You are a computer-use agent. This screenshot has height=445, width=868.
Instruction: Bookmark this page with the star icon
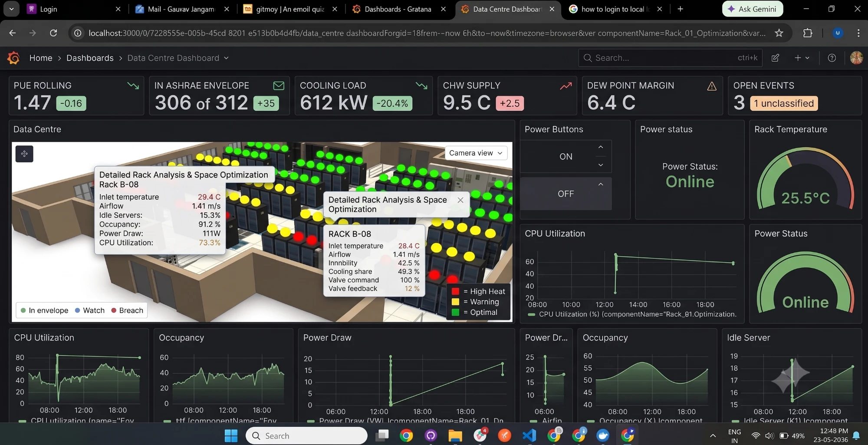pos(779,33)
